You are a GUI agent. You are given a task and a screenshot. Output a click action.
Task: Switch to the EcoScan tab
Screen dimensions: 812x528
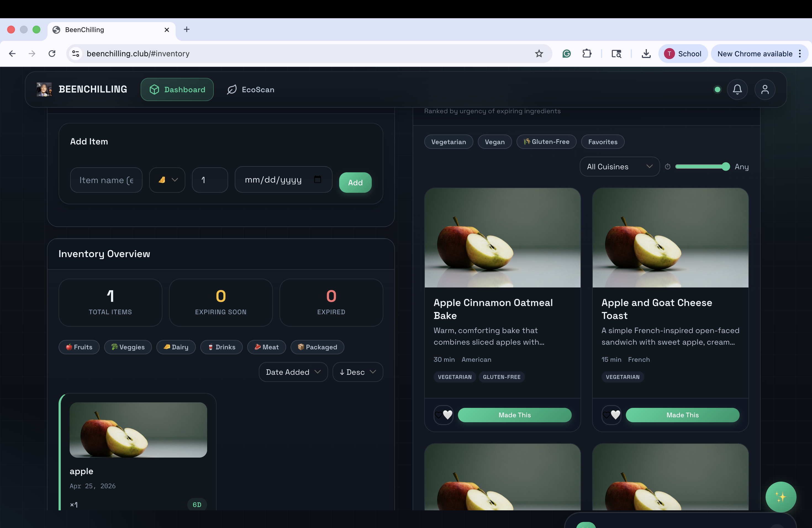[251, 89]
